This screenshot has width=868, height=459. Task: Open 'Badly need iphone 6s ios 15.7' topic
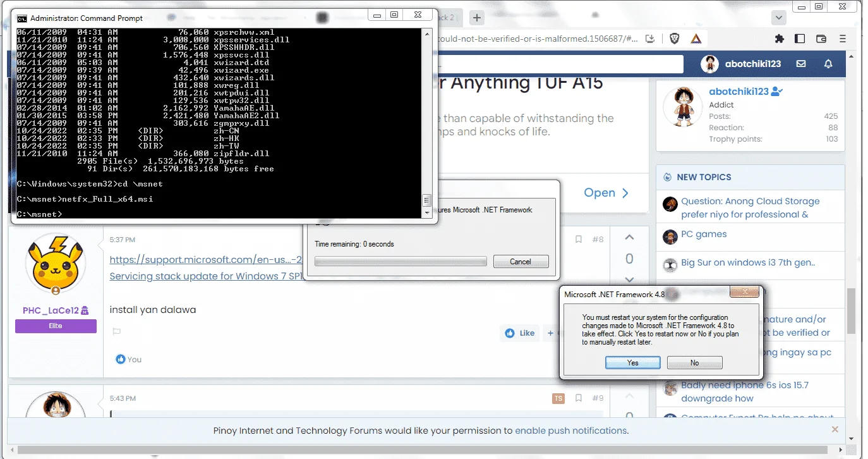point(744,391)
